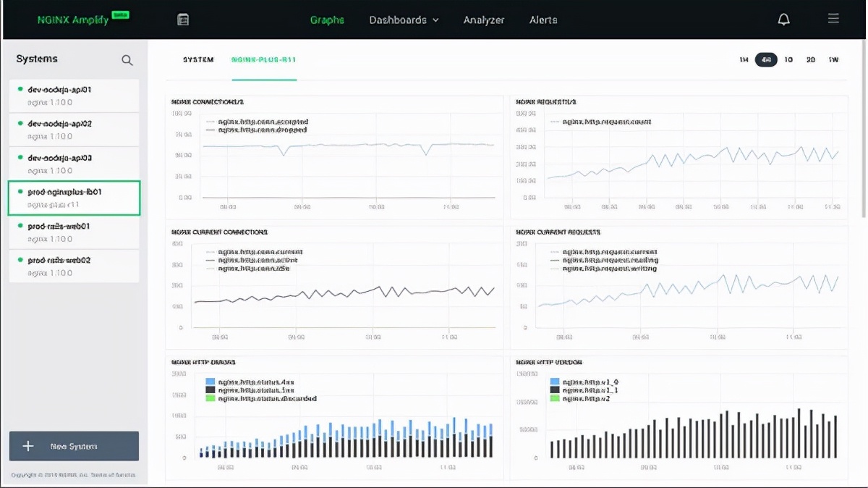
Task: Select the dev-nodejs-api03 system
Action: tap(74, 164)
